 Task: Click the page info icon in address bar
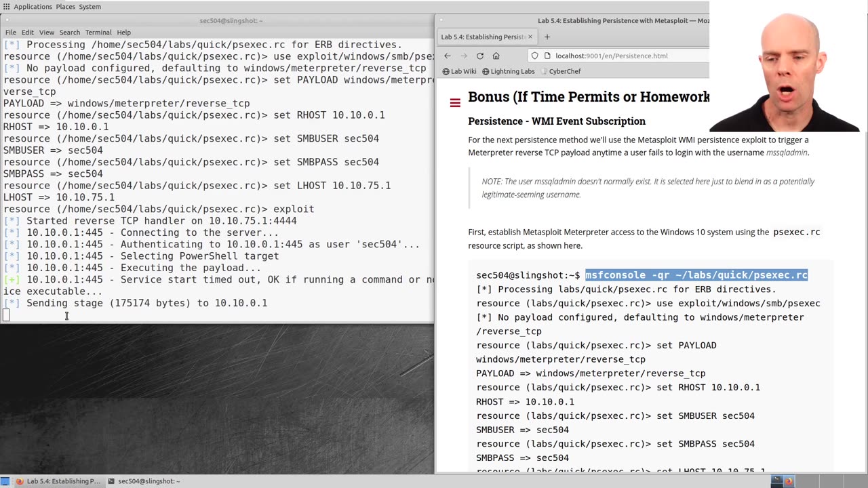click(548, 56)
